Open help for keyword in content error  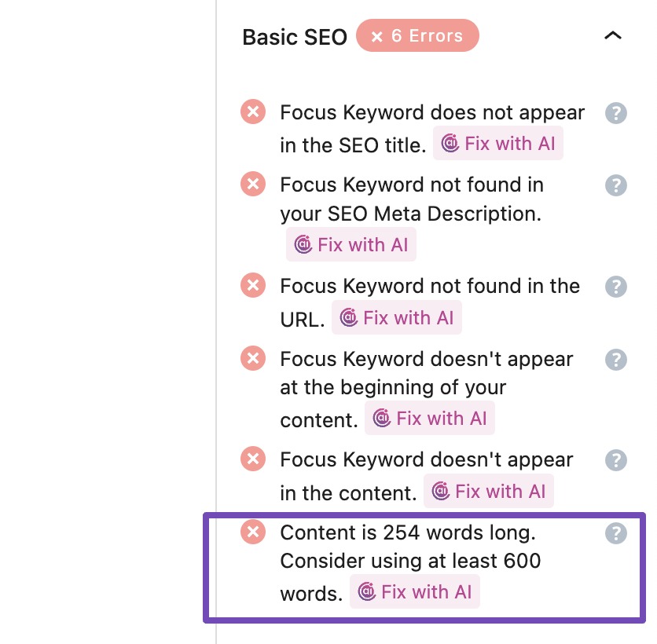coord(616,460)
